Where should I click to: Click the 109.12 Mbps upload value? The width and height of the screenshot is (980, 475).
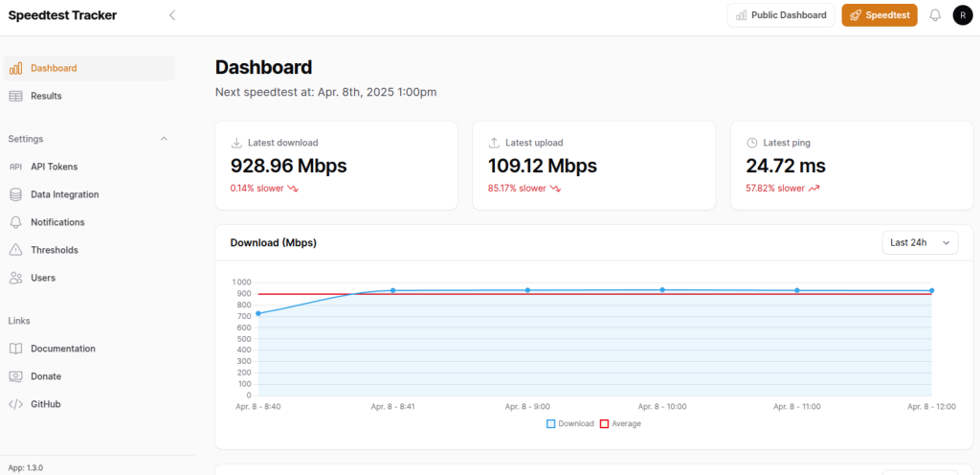(x=543, y=166)
